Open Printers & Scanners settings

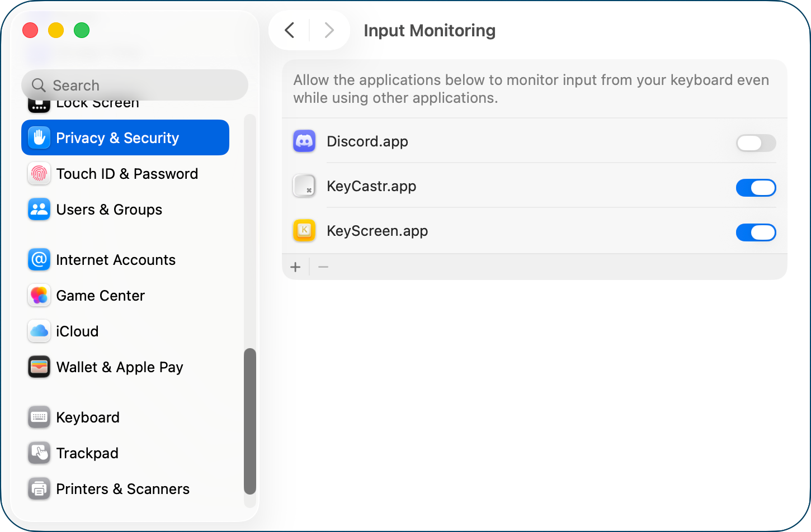coord(125,488)
